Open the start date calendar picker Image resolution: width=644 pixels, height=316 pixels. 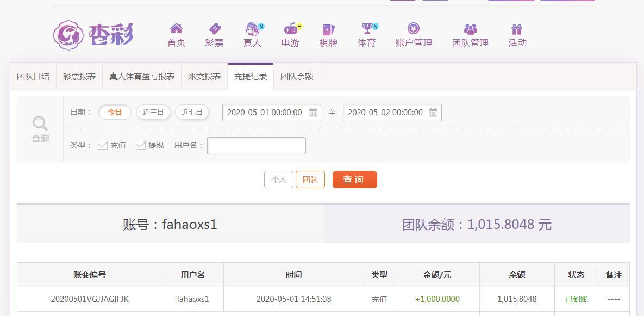point(312,113)
